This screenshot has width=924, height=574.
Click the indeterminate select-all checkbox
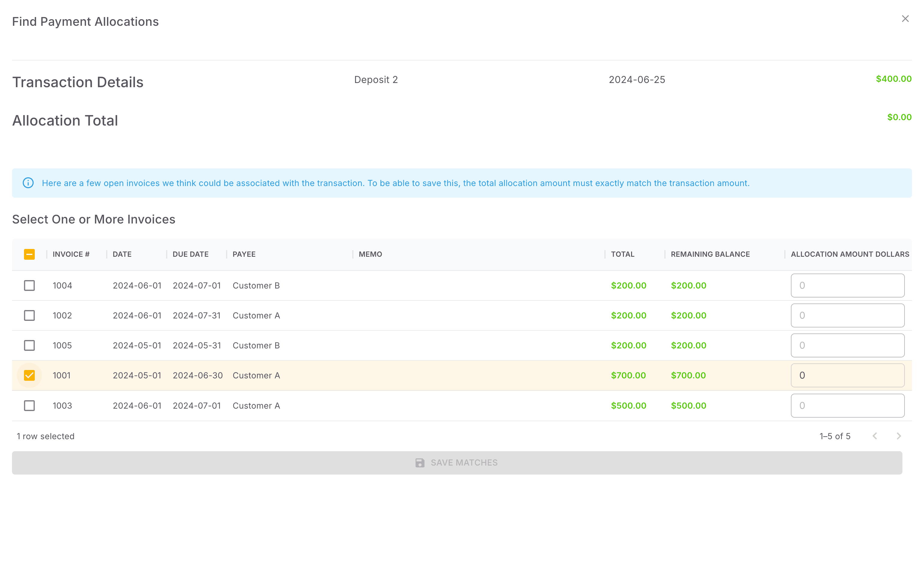tap(29, 254)
